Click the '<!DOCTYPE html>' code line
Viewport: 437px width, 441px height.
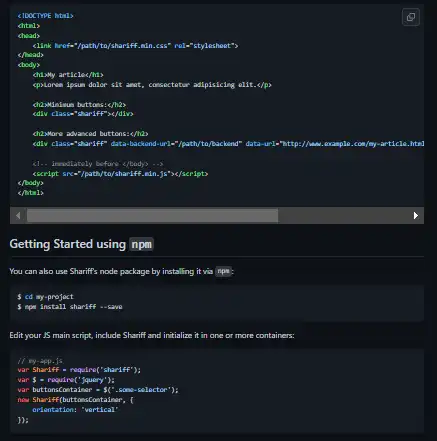click(46, 16)
